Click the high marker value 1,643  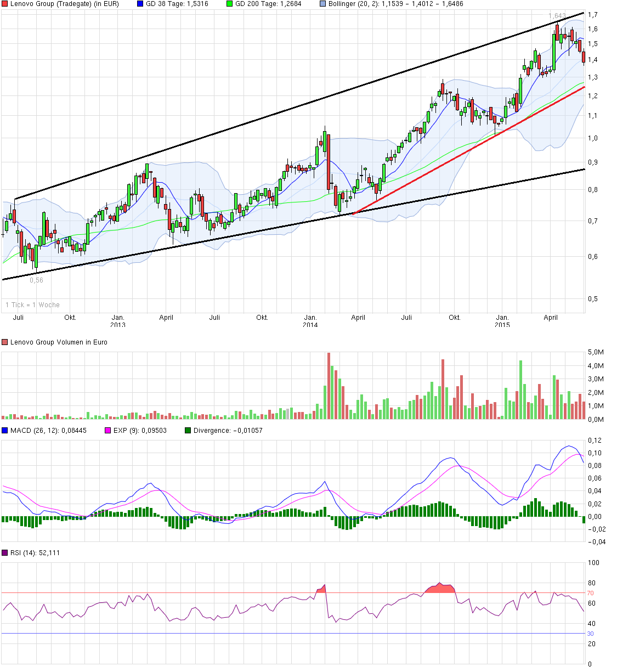(x=557, y=16)
